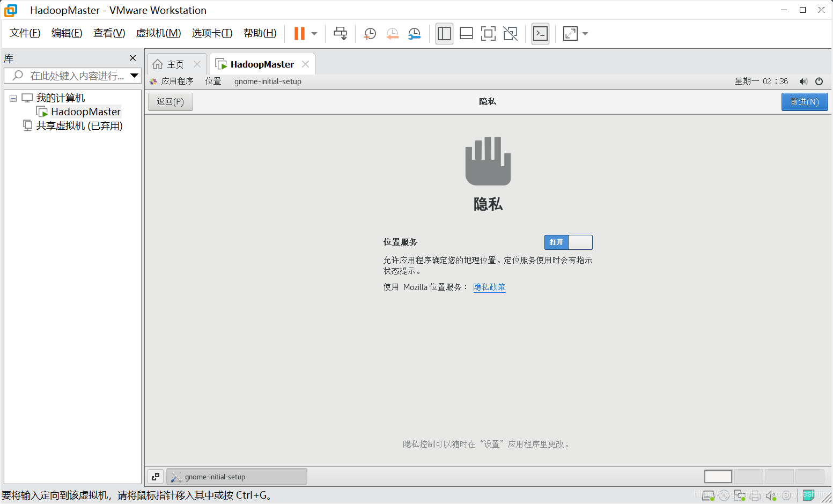This screenshot has height=504, width=833.
Task: Select HadoopMaster in the library tree
Action: coord(86,112)
